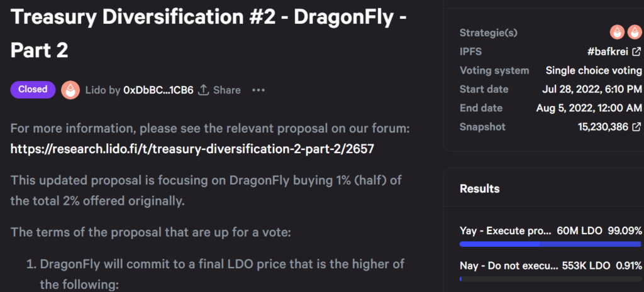Click the Results panel heading
The height and width of the screenshot is (292, 644).
tap(480, 188)
